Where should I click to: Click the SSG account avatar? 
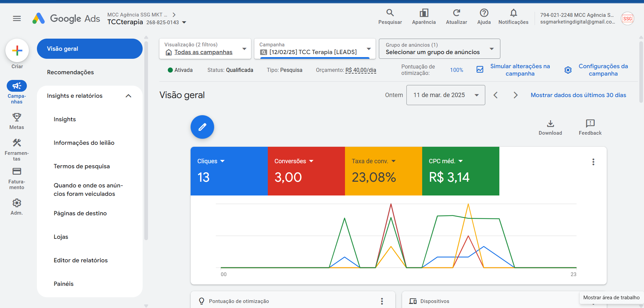(x=627, y=18)
